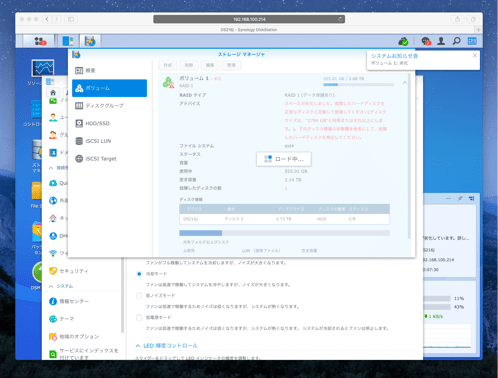
Task: Open the user account options icon
Action: pyautogui.click(x=441, y=41)
